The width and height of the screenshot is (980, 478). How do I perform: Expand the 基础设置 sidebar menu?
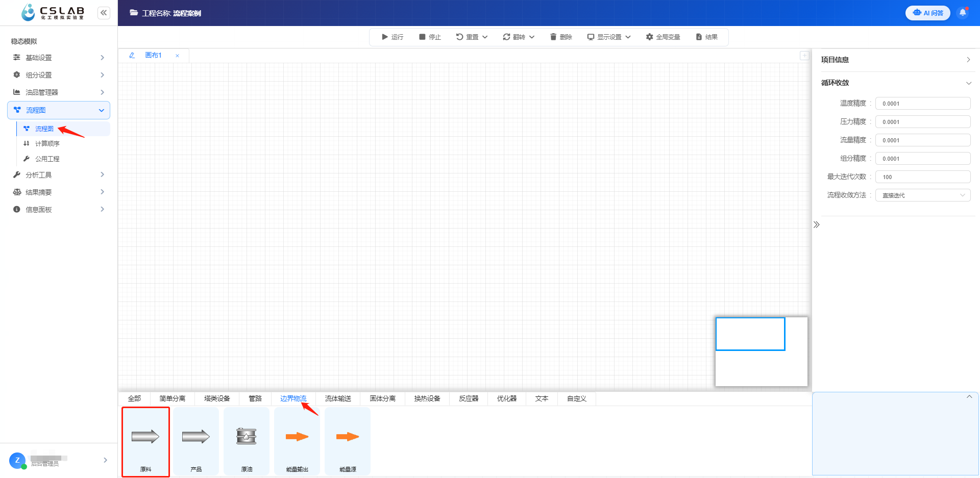(x=59, y=58)
